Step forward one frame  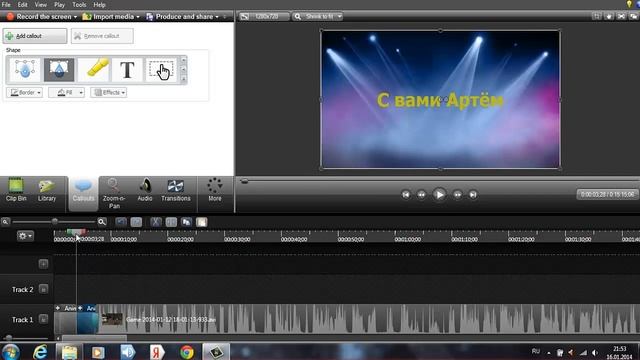pyautogui.click(x=457, y=195)
